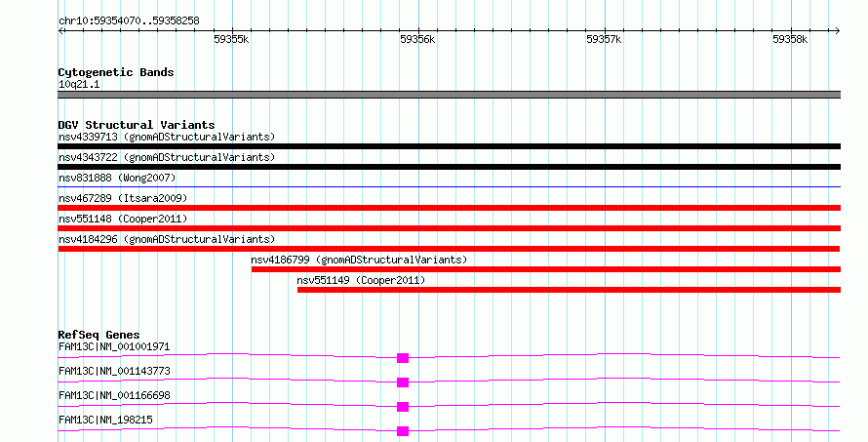Click the red bar under nsv551149
The width and height of the screenshot is (868, 442).
click(569, 290)
